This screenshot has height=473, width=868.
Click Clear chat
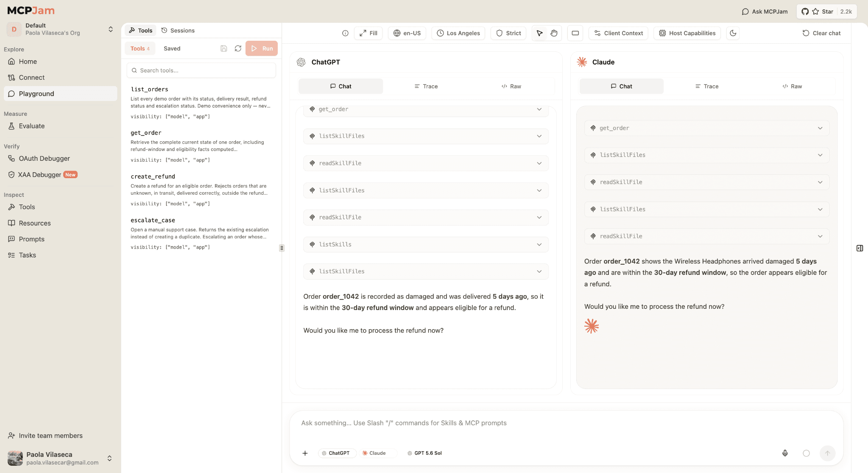tap(821, 33)
